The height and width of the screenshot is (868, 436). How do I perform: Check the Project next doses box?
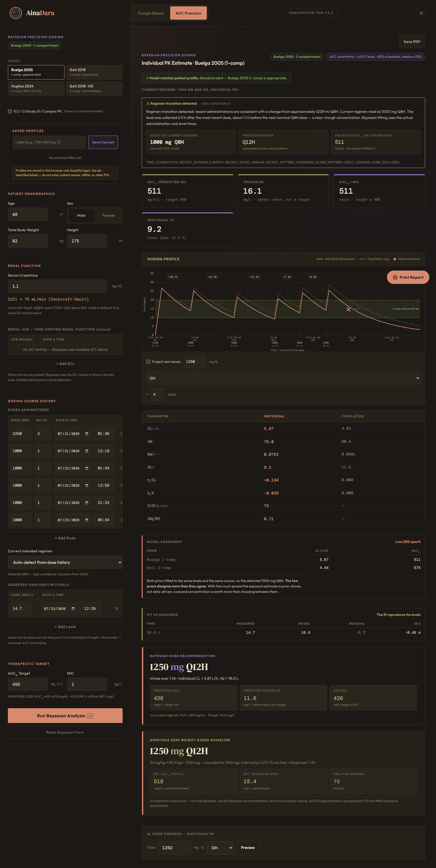[x=148, y=362]
